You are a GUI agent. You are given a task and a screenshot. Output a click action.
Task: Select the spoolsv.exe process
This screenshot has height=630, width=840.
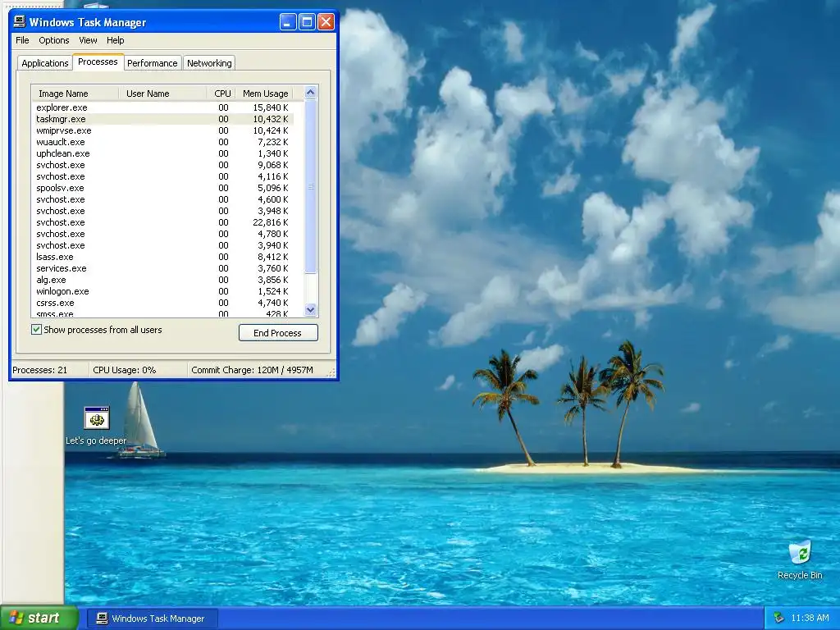coord(163,188)
